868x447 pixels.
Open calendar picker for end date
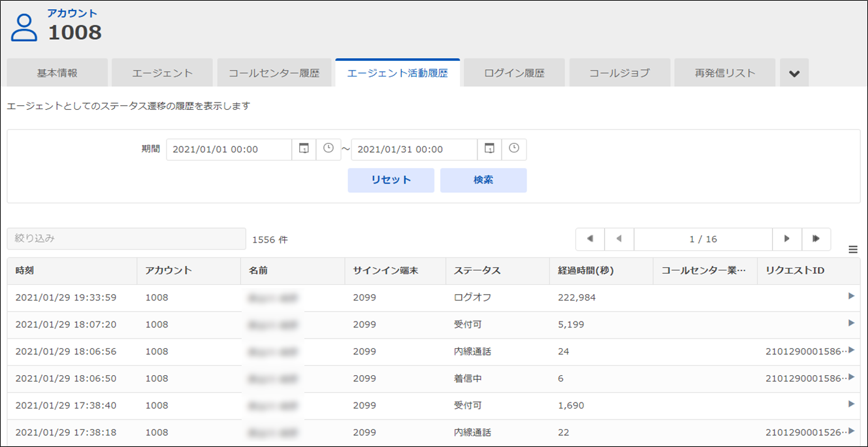point(489,149)
